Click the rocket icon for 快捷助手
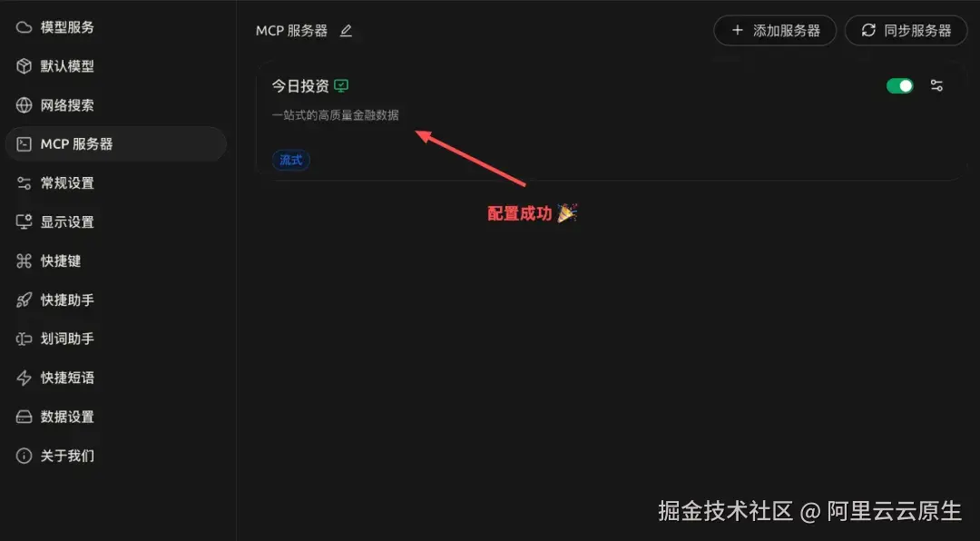The width and height of the screenshot is (980, 541). [x=24, y=300]
